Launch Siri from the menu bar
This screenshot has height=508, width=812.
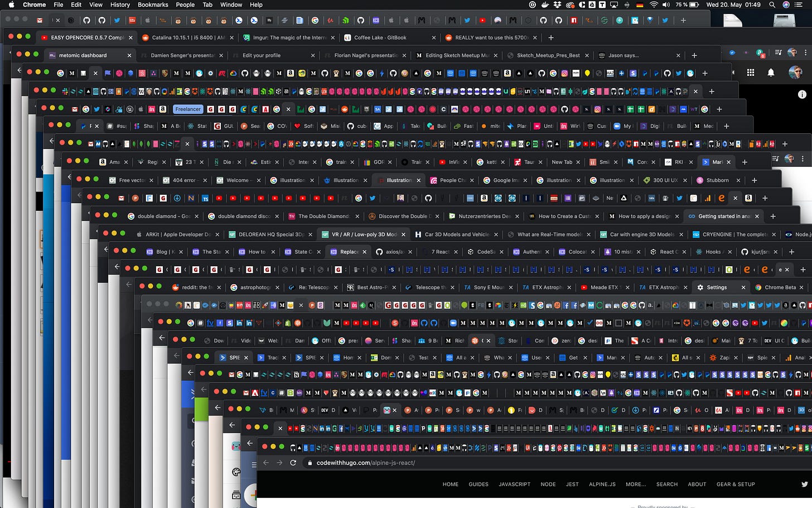coord(786,4)
